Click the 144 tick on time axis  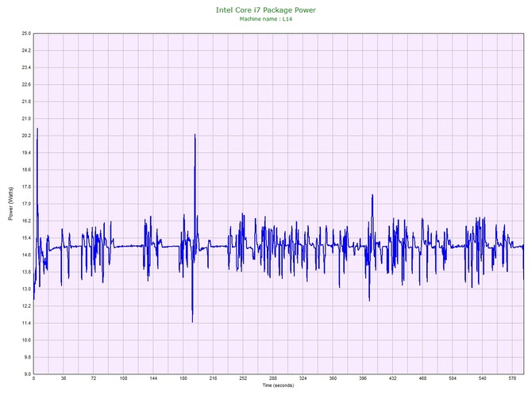(153, 378)
